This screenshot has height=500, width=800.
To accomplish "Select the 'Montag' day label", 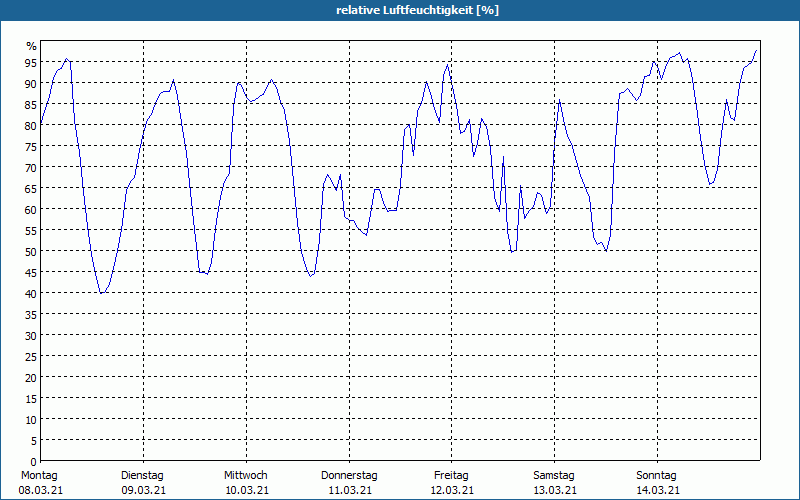I will [39, 475].
